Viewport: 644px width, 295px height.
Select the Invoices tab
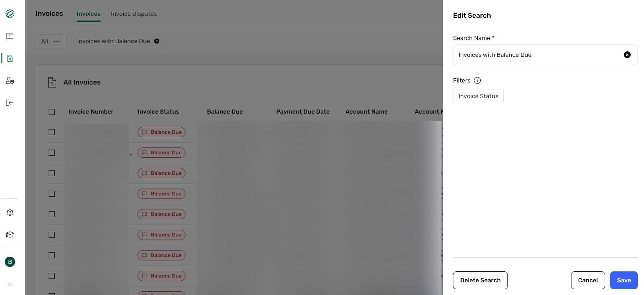[89, 14]
